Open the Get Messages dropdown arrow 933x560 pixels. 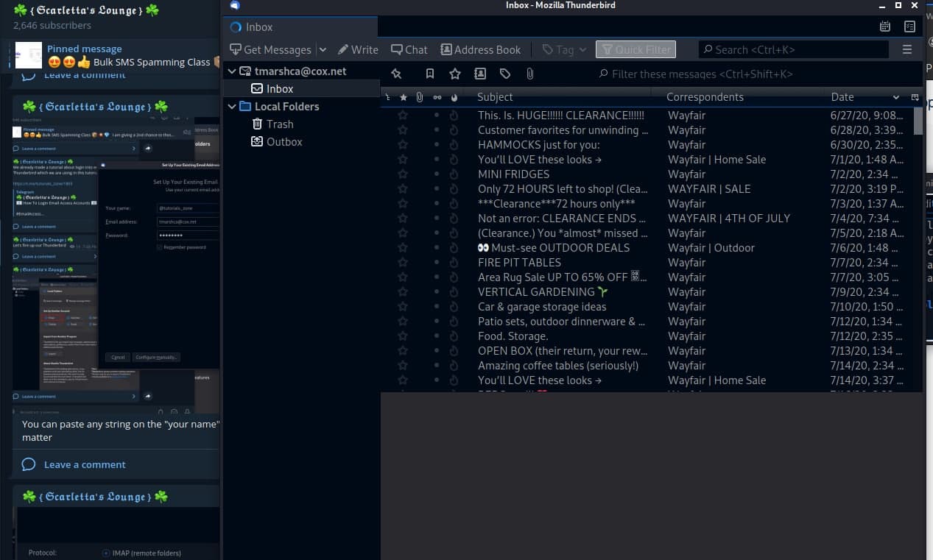point(323,49)
